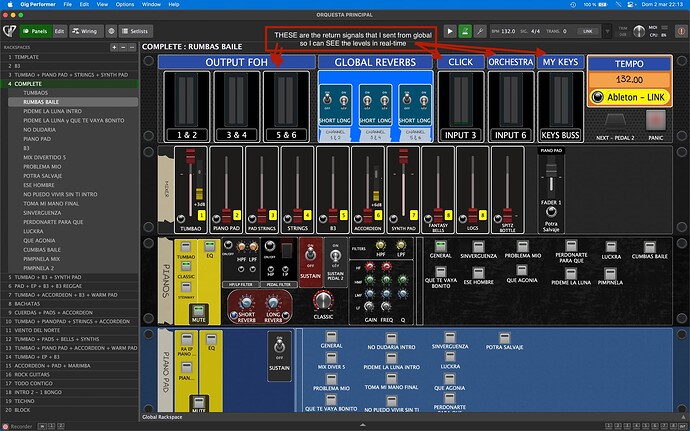Click the MUTE pad in PIANOS panel
The width and height of the screenshot is (690, 431).
tap(199, 310)
